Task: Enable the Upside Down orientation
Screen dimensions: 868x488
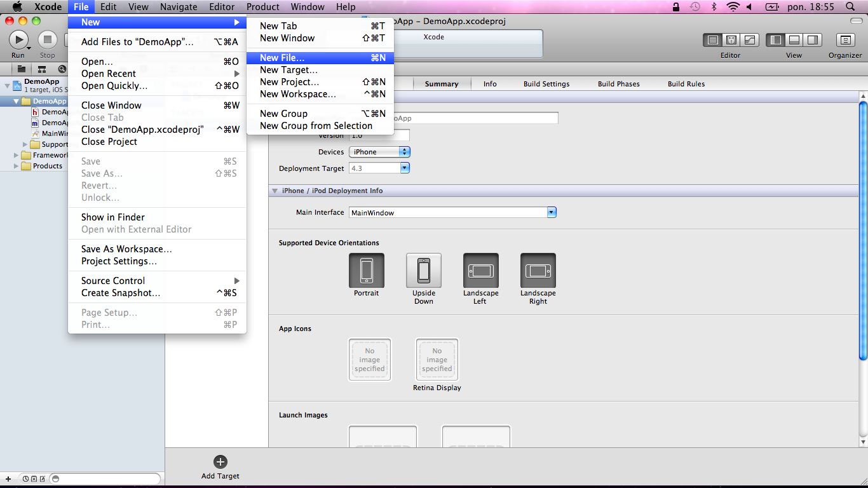Action: (x=423, y=271)
